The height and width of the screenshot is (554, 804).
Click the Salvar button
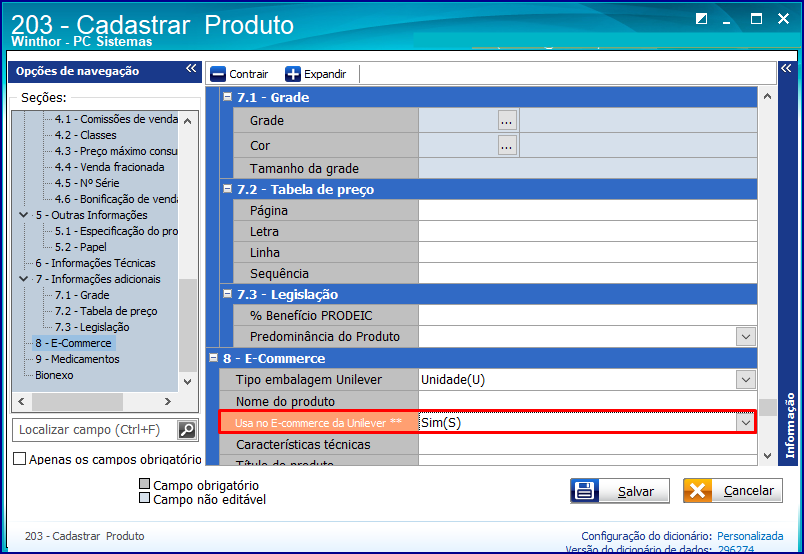click(x=620, y=491)
